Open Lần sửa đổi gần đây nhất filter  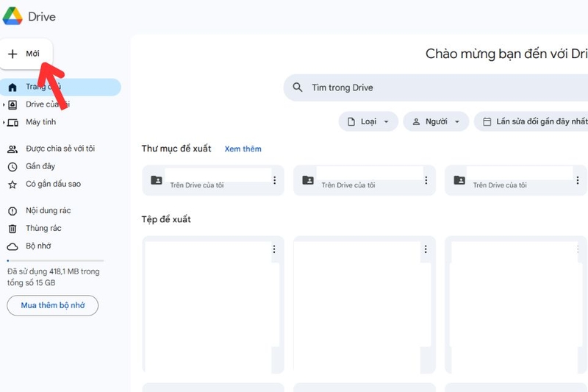[x=531, y=121]
